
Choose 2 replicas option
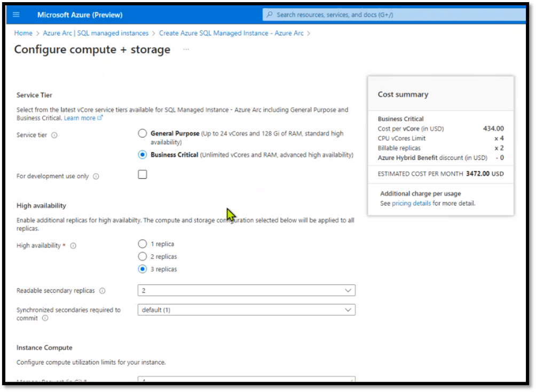point(143,256)
